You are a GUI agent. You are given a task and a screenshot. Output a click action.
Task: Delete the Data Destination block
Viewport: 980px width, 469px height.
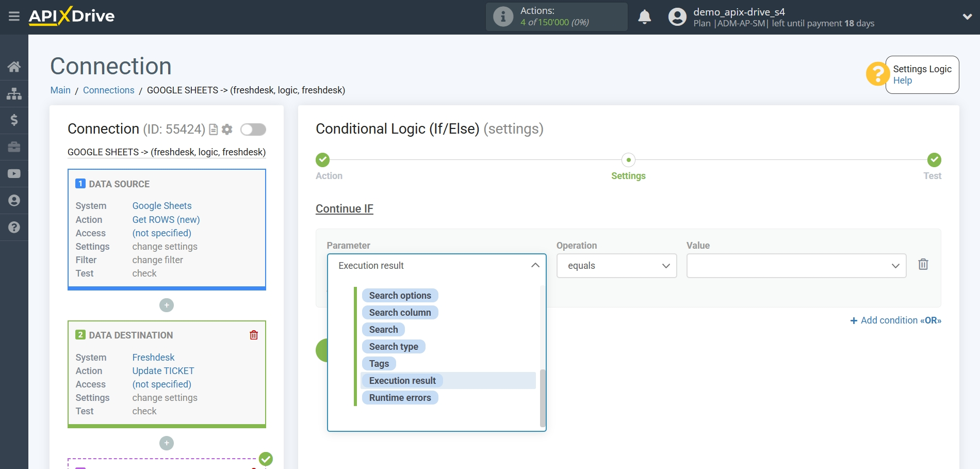254,335
